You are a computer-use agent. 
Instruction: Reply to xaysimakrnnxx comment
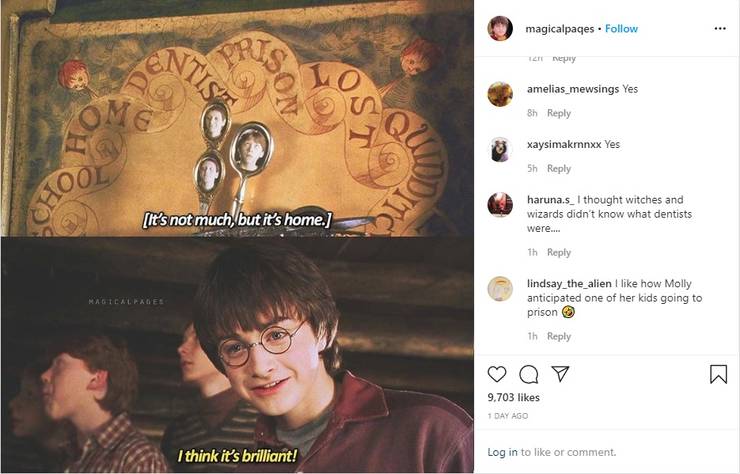point(559,169)
